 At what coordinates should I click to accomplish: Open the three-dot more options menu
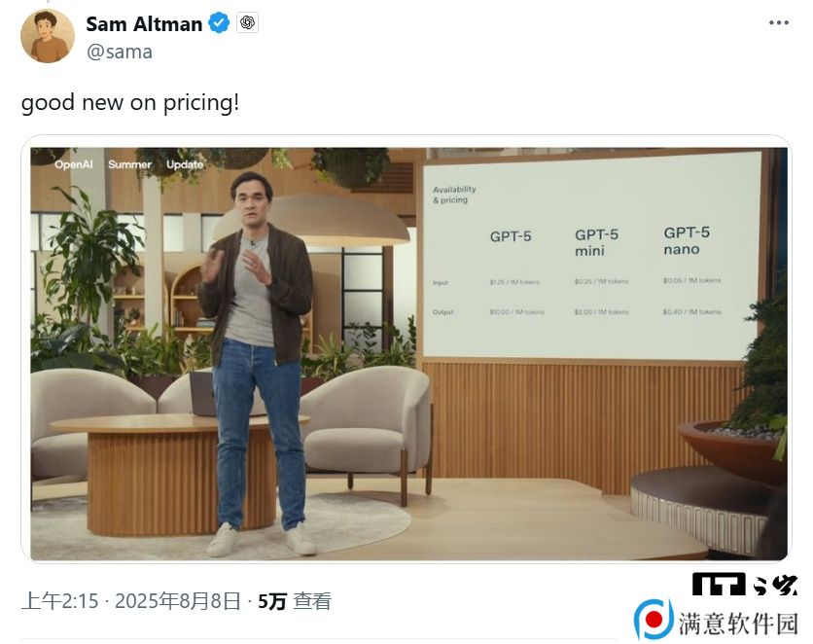pos(779,22)
